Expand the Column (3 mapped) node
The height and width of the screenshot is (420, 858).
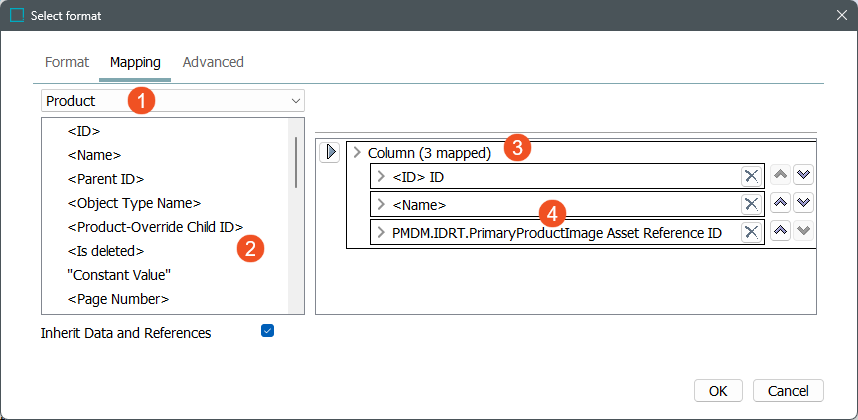(x=357, y=153)
